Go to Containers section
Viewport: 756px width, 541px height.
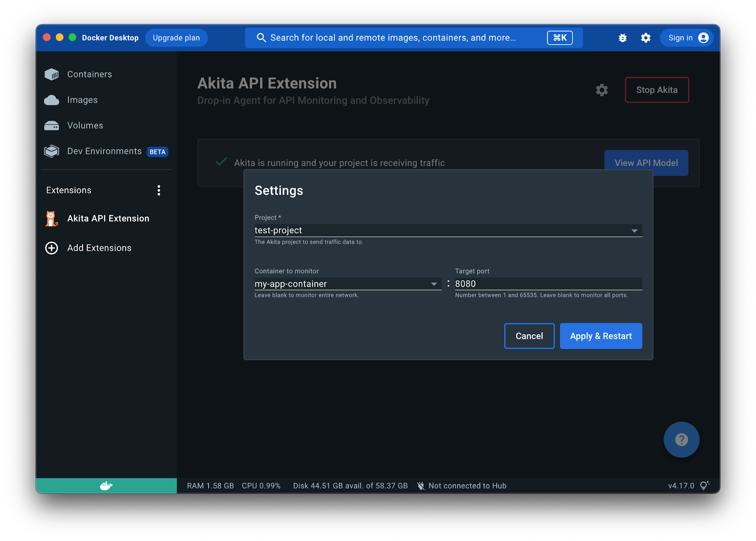[90, 74]
